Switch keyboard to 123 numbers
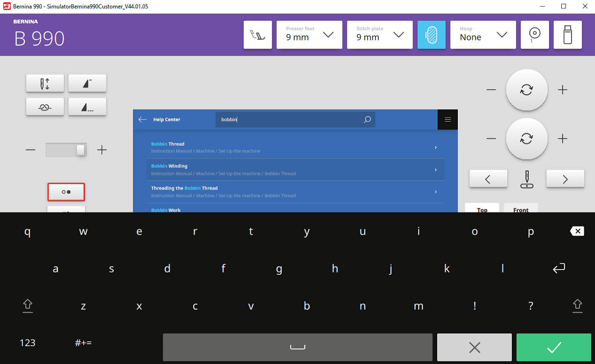Image resolution: width=595 pixels, height=364 pixels. (28, 343)
